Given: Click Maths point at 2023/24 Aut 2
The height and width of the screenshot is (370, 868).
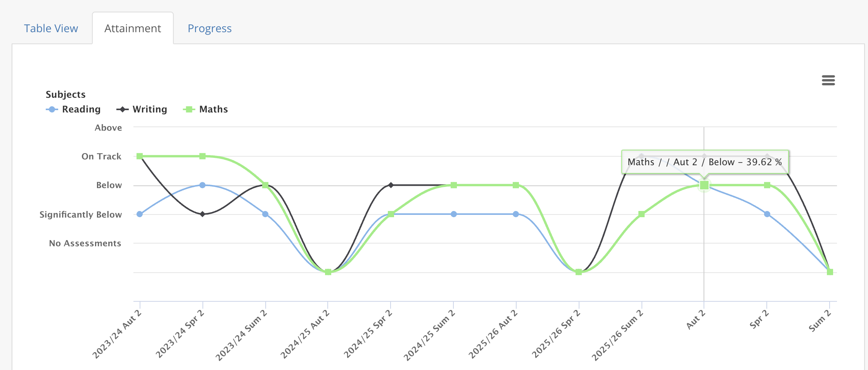Looking at the screenshot, I should pos(140,156).
